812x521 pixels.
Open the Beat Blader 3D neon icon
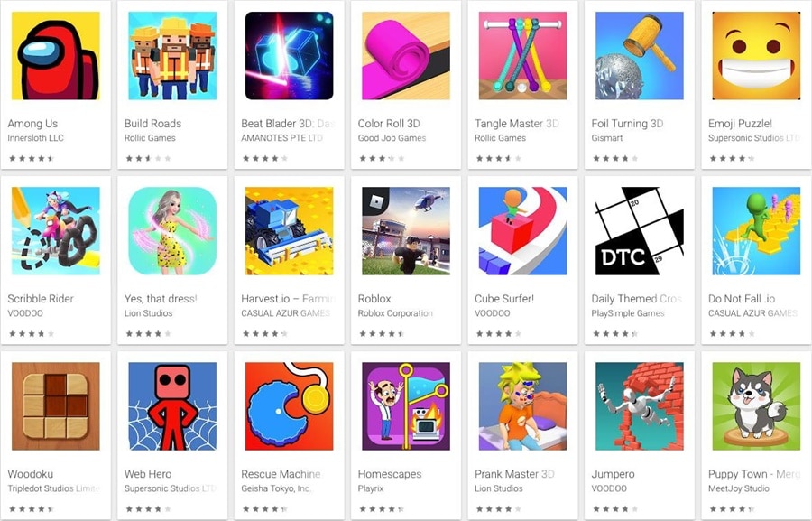[289, 55]
